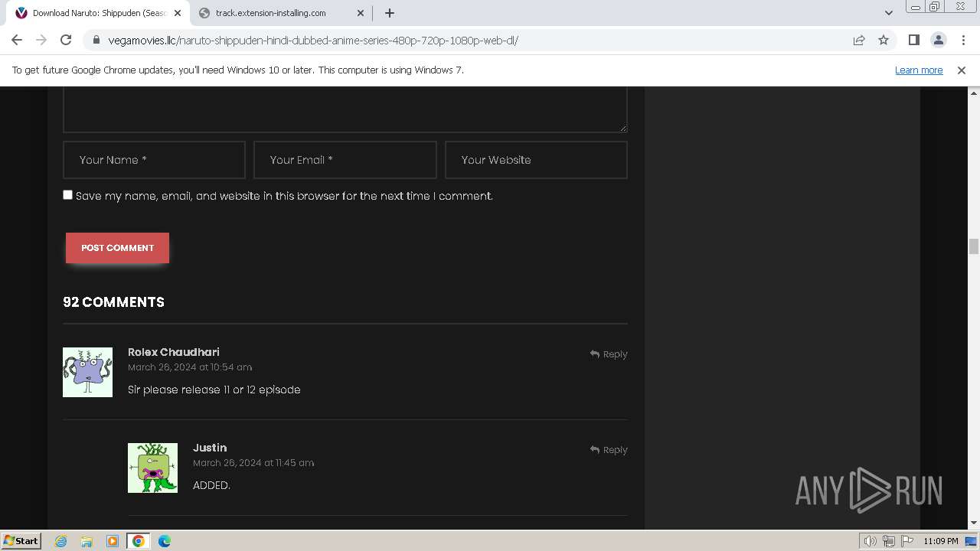Click the ADDED. reply text
980x551 pixels.
(211, 485)
